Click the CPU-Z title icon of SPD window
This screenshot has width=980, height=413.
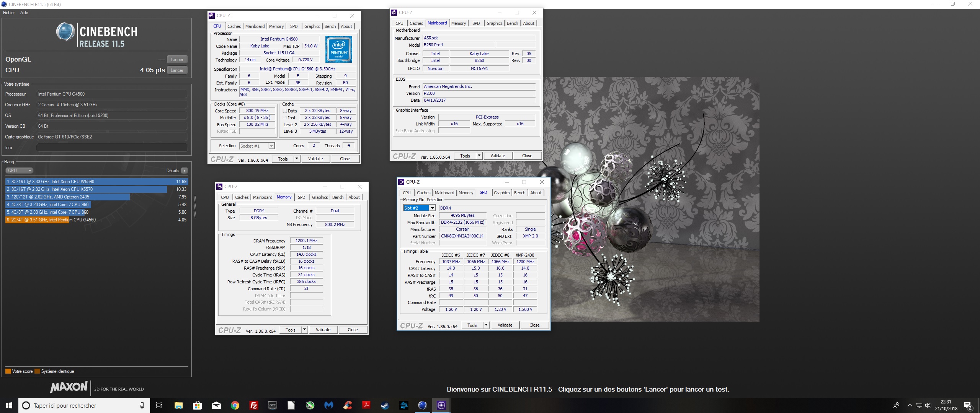click(401, 182)
